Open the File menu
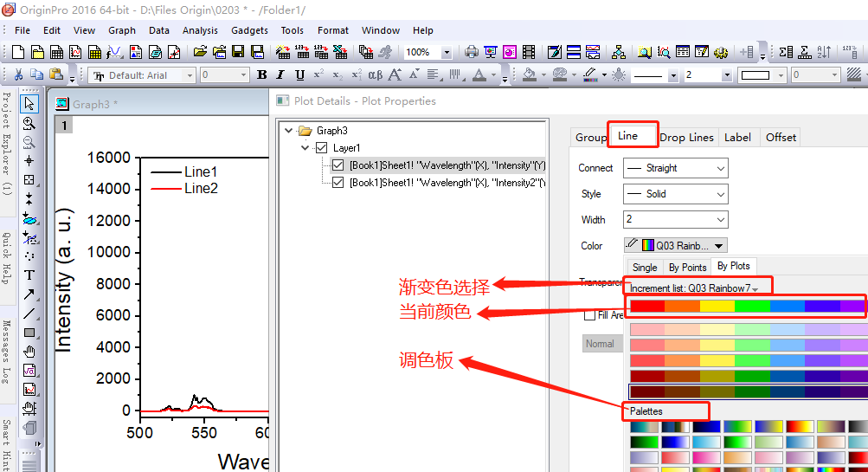Screen dimensions: 868x472 pos(23,30)
